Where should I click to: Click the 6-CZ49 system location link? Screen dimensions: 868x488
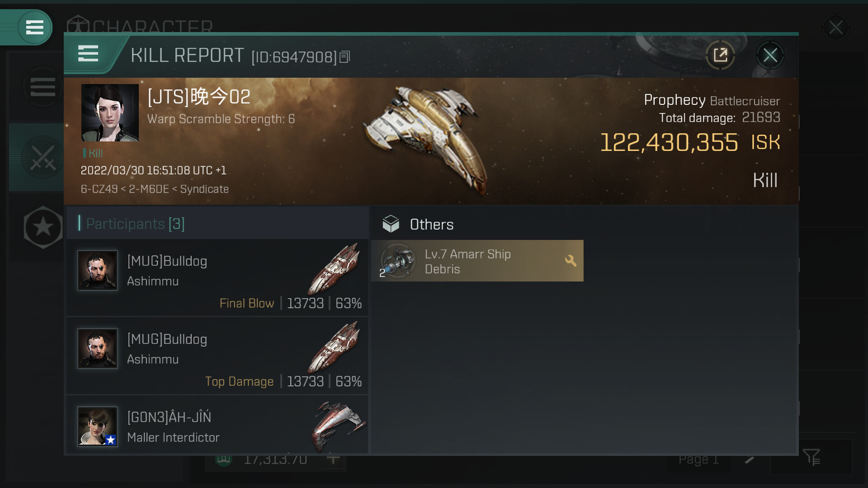coord(99,189)
